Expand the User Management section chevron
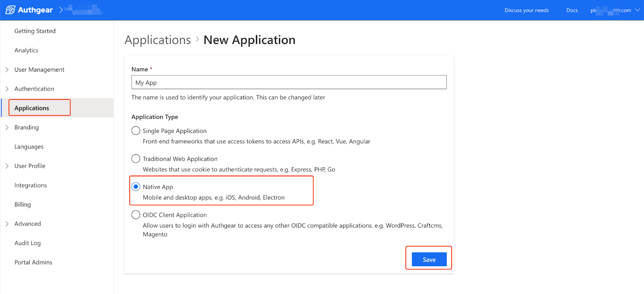Image resolution: width=644 pixels, height=294 pixels. [x=7, y=70]
